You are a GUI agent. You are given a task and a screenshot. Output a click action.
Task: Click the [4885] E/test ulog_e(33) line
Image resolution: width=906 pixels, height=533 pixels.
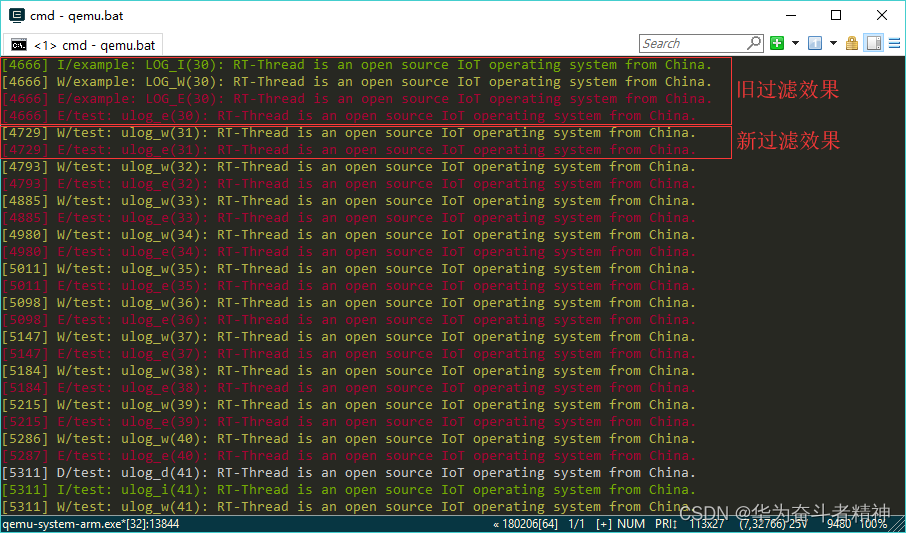tap(348, 218)
